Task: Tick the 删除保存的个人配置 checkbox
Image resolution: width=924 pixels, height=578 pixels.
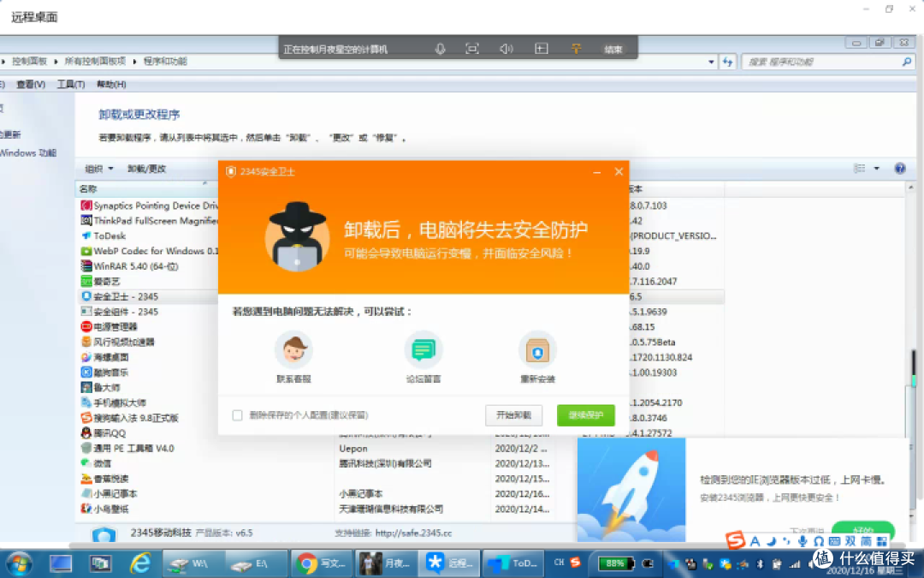Action: point(238,415)
